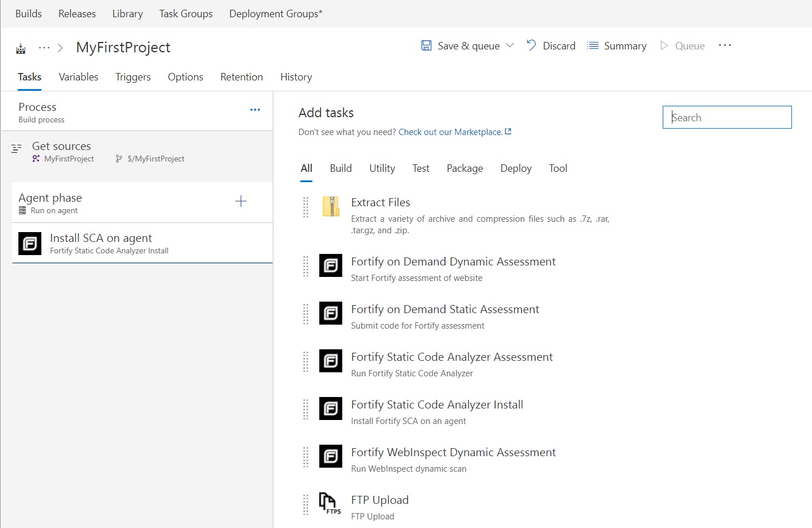Click the Fortify on Demand Static Assessment icon
Viewport: 812px width, 528px height.
[330, 314]
